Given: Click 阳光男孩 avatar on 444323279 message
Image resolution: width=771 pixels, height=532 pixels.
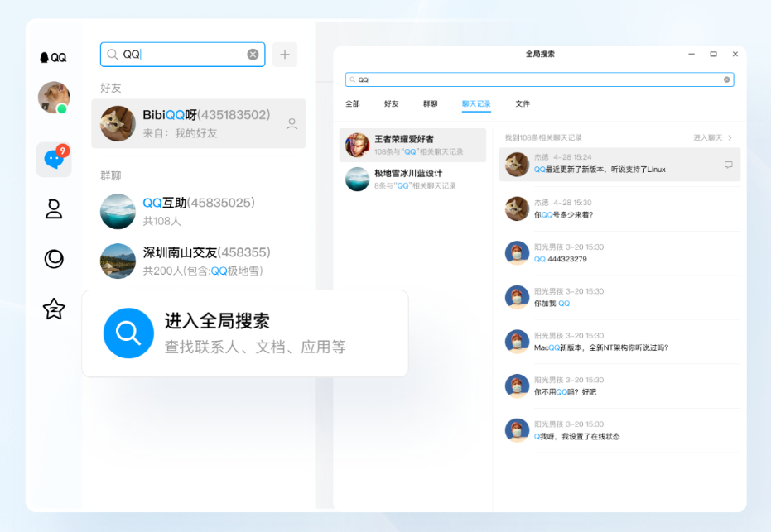Looking at the screenshot, I should click(517, 253).
